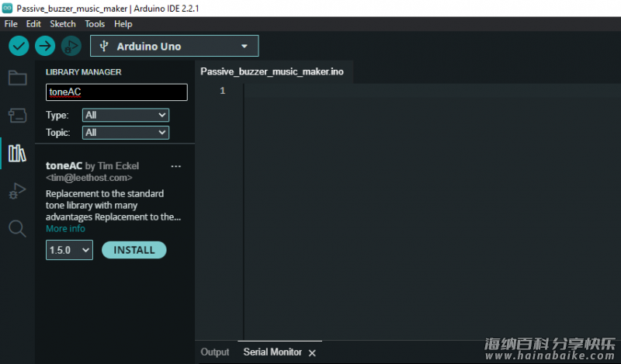This screenshot has height=364, width=621.
Task: Open the Sketch menu
Action: pyautogui.click(x=63, y=24)
